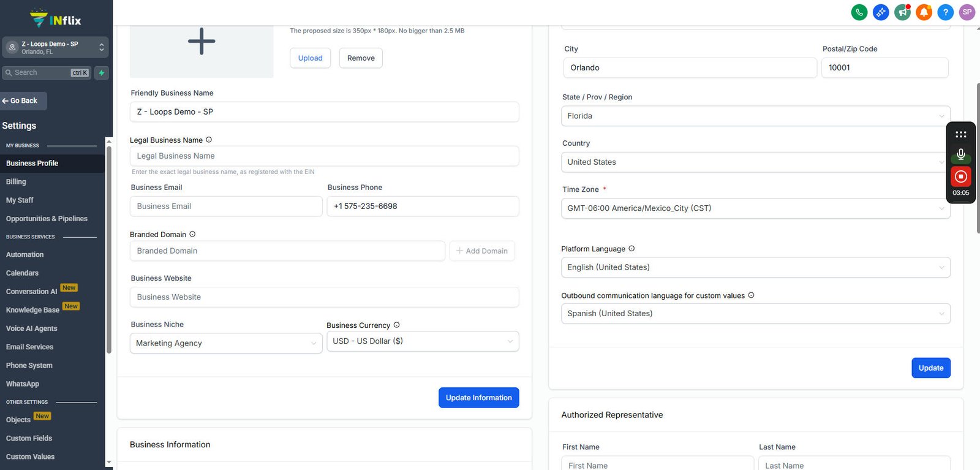The image size is (980, 470).
Task: Open the Business Currency dropdown
Action: pyautogui.click(x=423, y=341)
